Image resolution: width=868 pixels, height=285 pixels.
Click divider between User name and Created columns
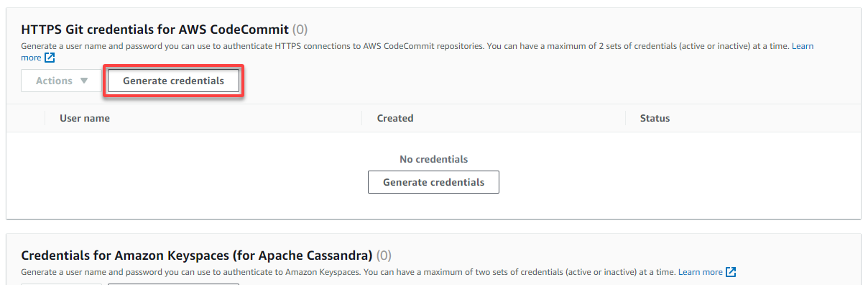pyautogui.click(x=362, y=118)
